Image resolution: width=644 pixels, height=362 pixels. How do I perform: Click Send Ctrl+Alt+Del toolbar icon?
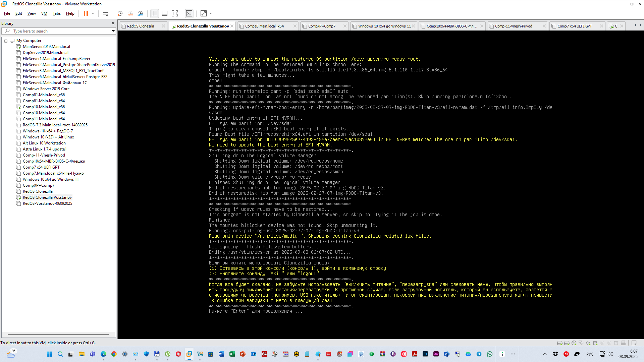pos(106,13)
